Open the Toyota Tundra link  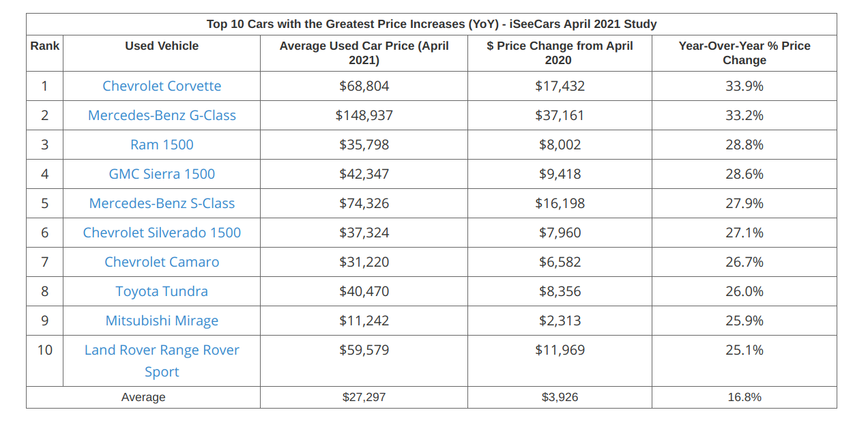coord(162,291)
